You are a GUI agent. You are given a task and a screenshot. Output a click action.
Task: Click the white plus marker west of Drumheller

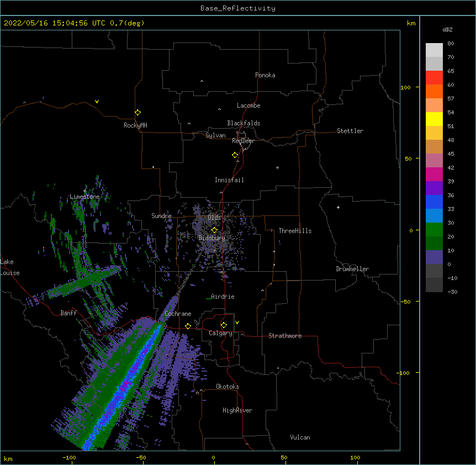tap(338, 207)
